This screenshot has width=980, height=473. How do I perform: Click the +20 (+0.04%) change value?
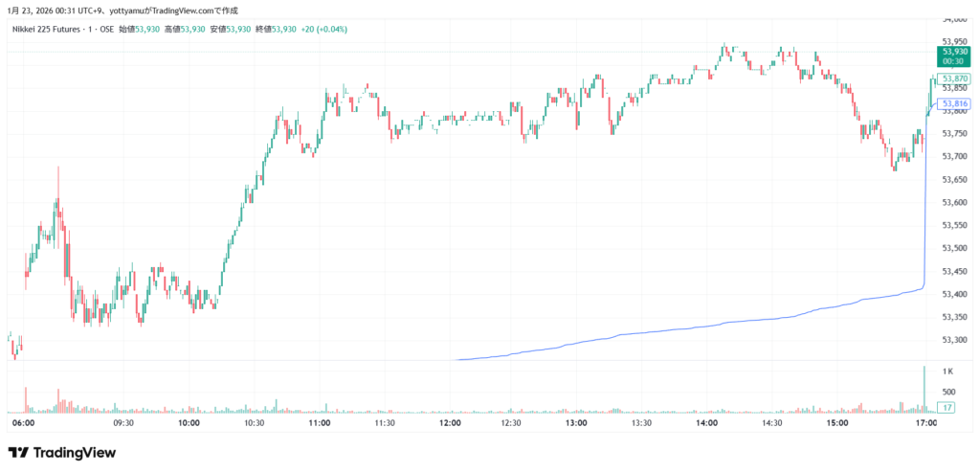(323, 29)
